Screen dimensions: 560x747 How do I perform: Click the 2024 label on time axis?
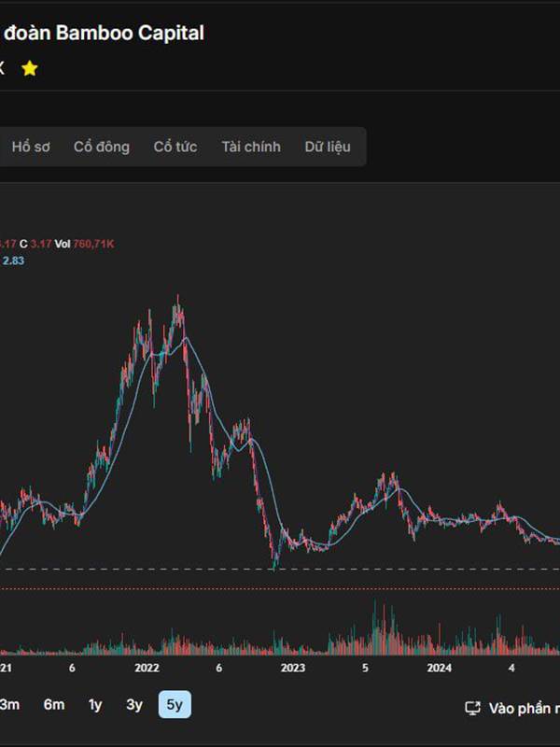(439, 668)
